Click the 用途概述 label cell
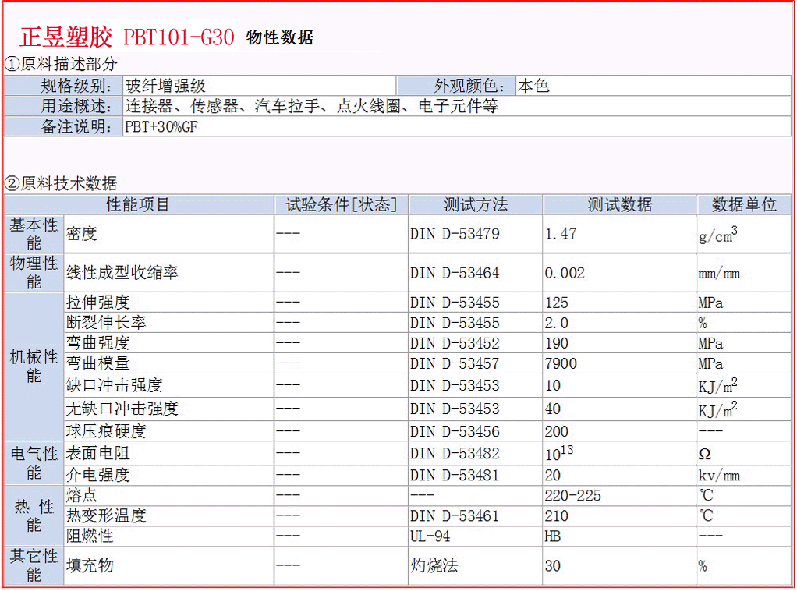Screen dimensions: 797x590 (x=72, y=106)
